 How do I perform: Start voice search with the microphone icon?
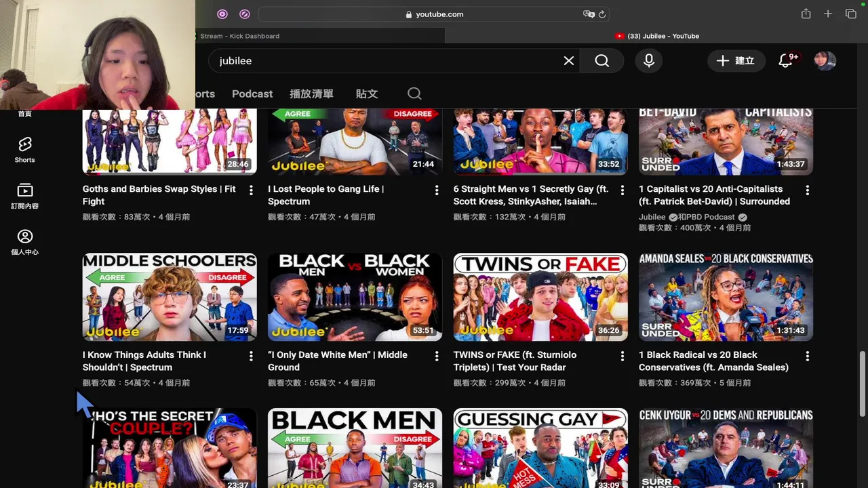pos(649,61)
